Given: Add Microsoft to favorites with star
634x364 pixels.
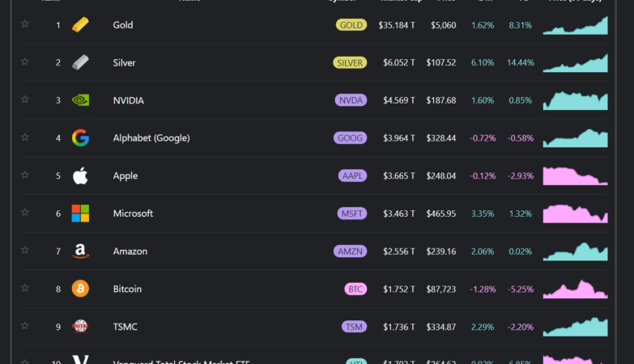Looking at the screenshot, I should (x=25, y=213).
